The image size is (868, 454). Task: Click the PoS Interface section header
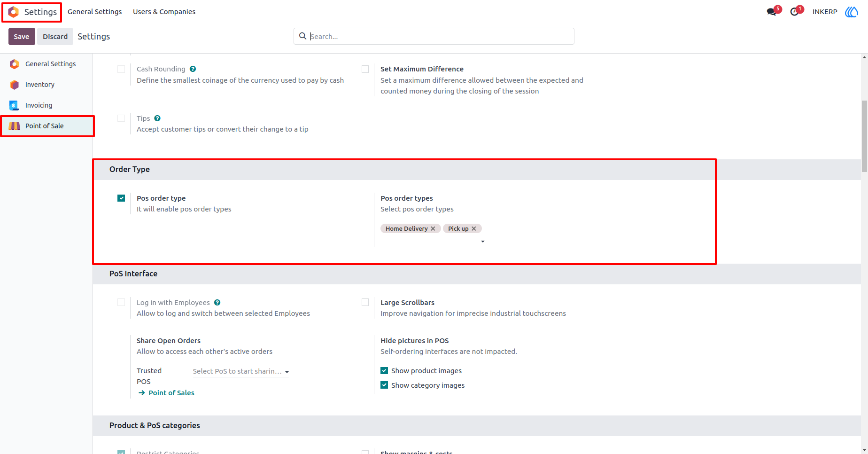[x=133, y=274]
